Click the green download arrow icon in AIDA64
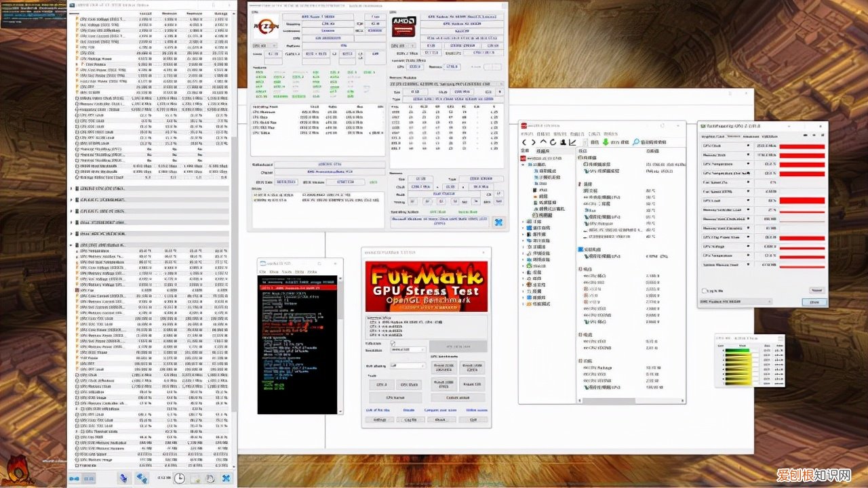Image resolution: width=868 pixels, height=488 pixels. click(606, 142)
